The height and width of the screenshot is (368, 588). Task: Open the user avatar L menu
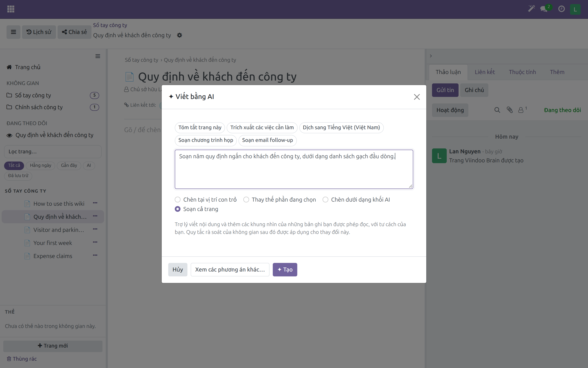575,9
